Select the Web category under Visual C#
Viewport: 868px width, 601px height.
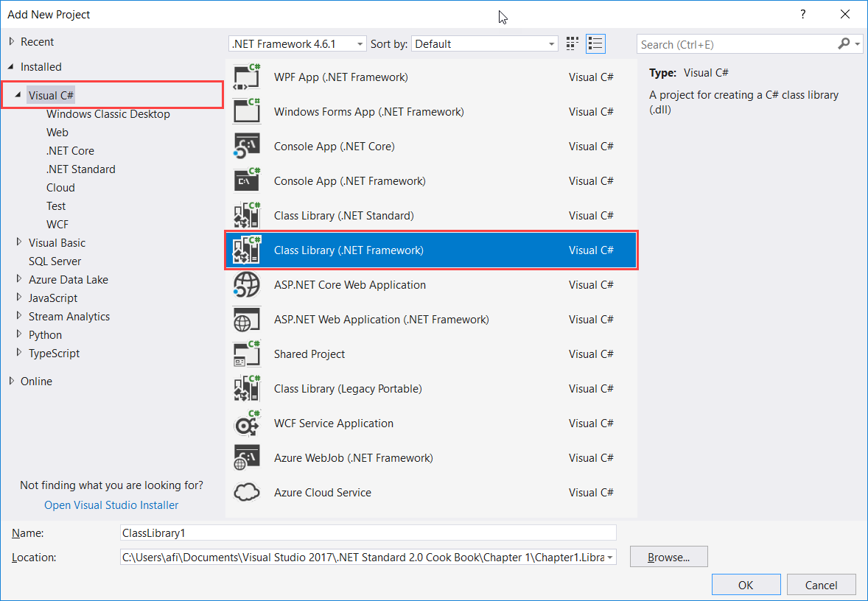click(57, 133)
